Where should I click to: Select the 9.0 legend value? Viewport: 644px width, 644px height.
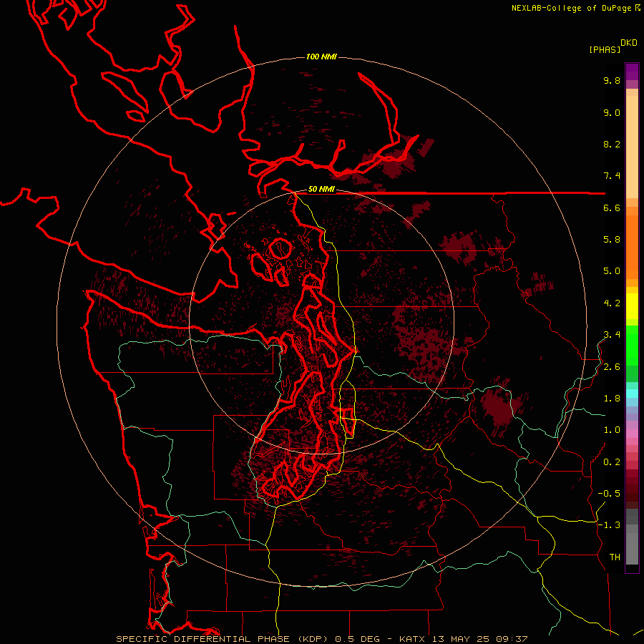click(612, 112)
